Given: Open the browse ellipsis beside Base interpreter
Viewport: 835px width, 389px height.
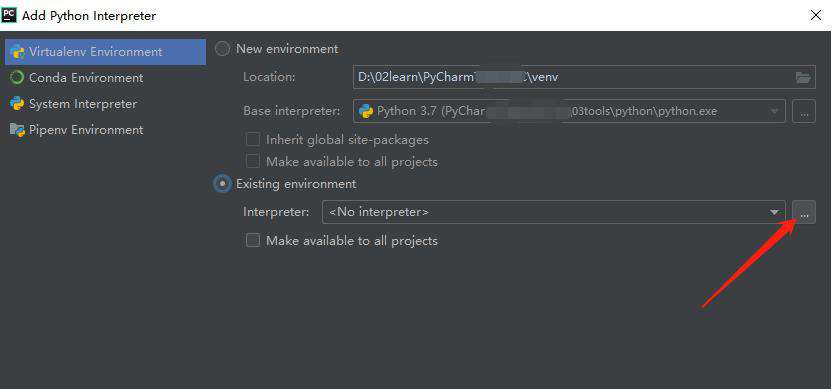Looking at the screenshot, I should click(x=804, y=111).
